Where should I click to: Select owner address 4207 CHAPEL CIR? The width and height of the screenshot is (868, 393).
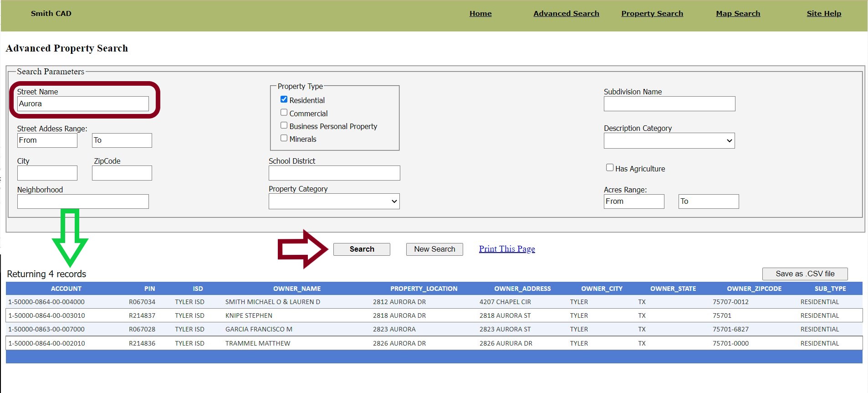click(x=505, y=302)
